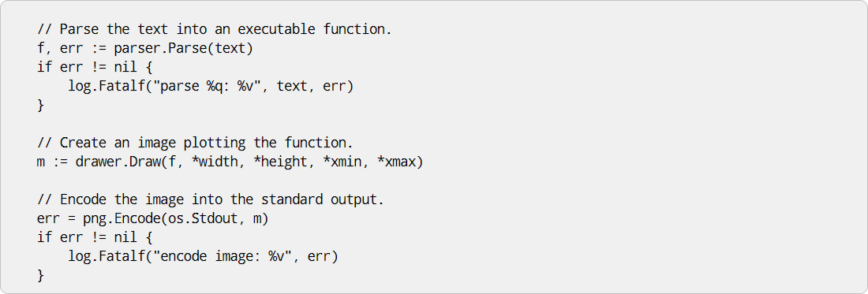Click the *xmax argument

[396, 162]
